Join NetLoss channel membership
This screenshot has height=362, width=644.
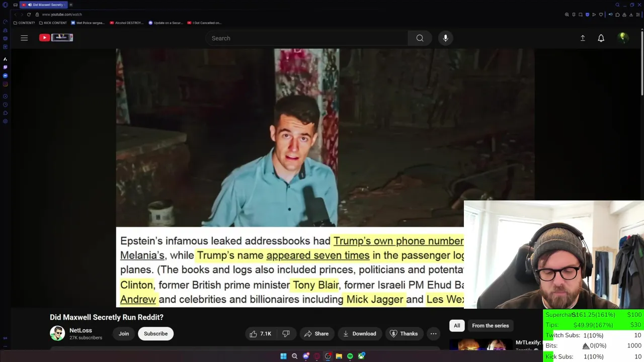[124, 334]
